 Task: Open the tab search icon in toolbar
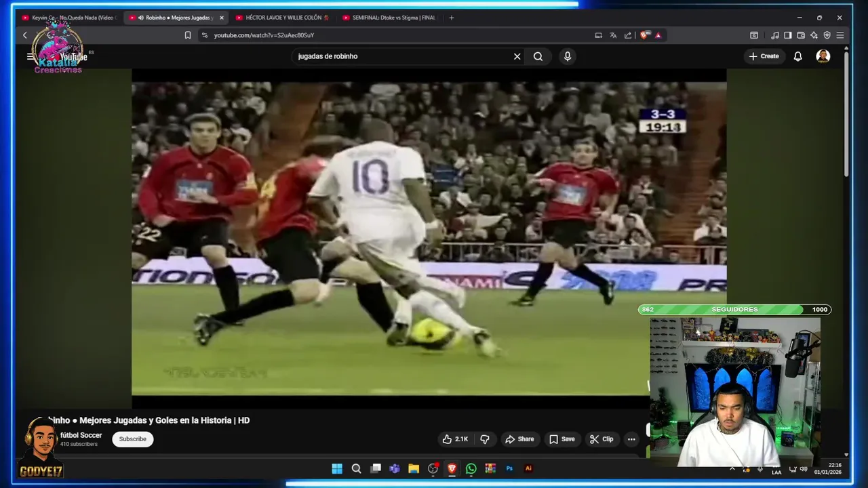(x=754, y=35)
